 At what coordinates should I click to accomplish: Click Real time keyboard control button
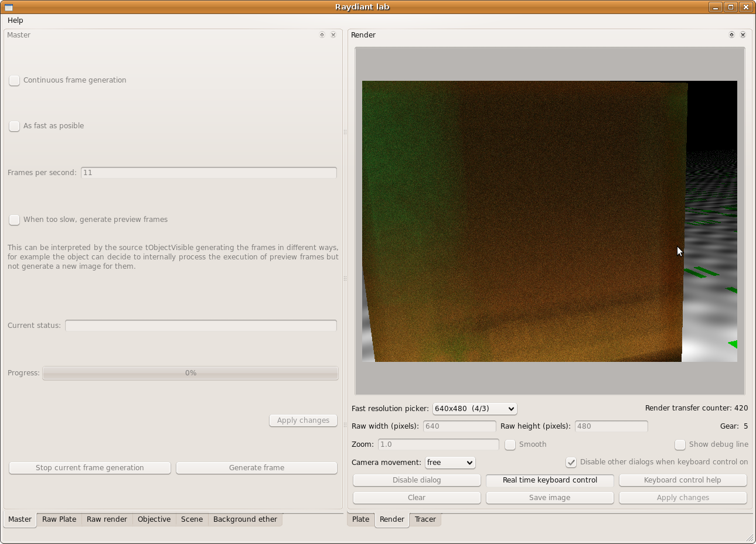click(x=550, y=480)
